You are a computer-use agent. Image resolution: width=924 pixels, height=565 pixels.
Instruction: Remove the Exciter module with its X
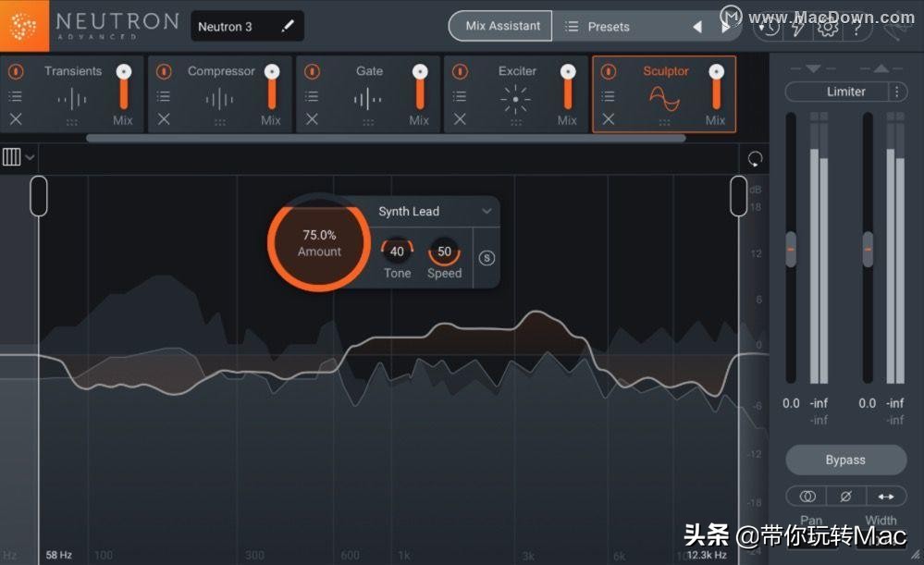pyautogui.click(x=459, y=119)
